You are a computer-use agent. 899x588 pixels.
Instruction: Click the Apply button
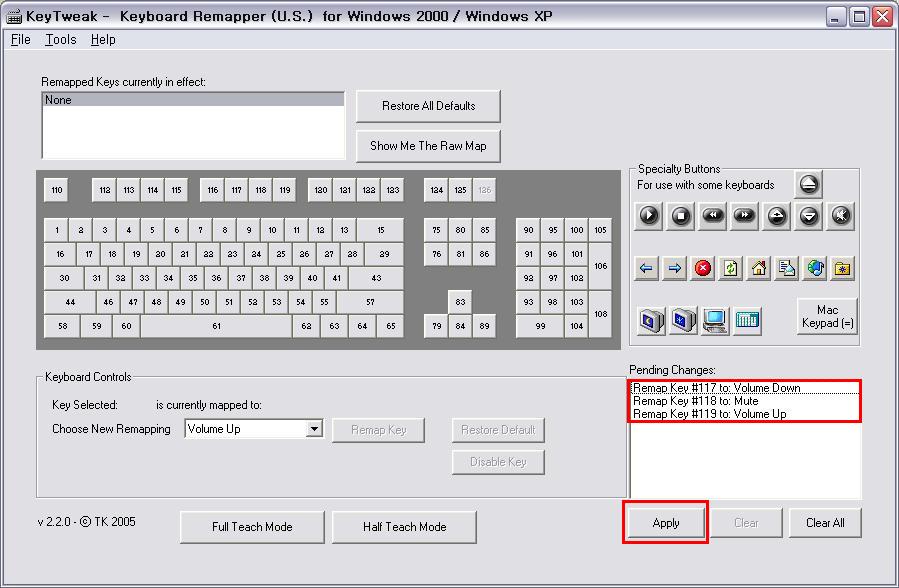666,523
